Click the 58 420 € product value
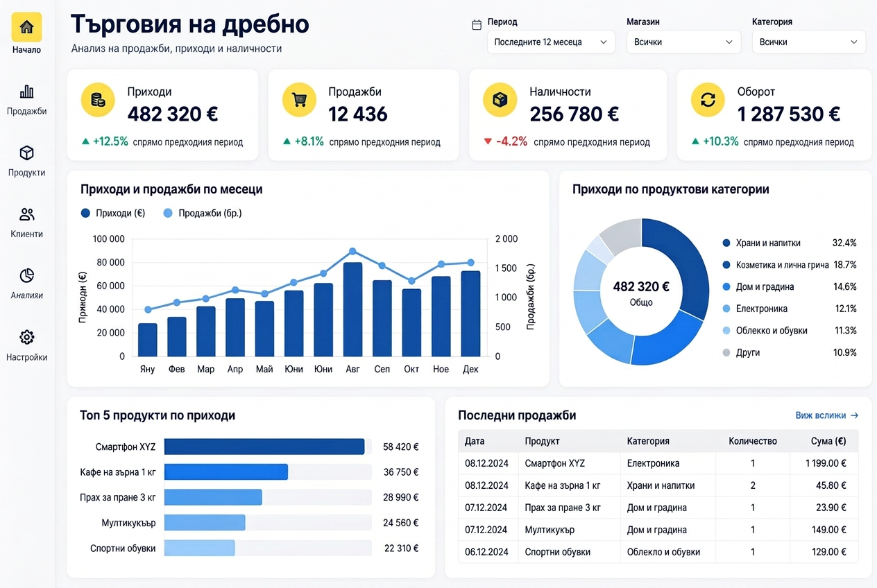Image resolution: width=877 pixels, height=588 pixels. [x=401, y=447]
